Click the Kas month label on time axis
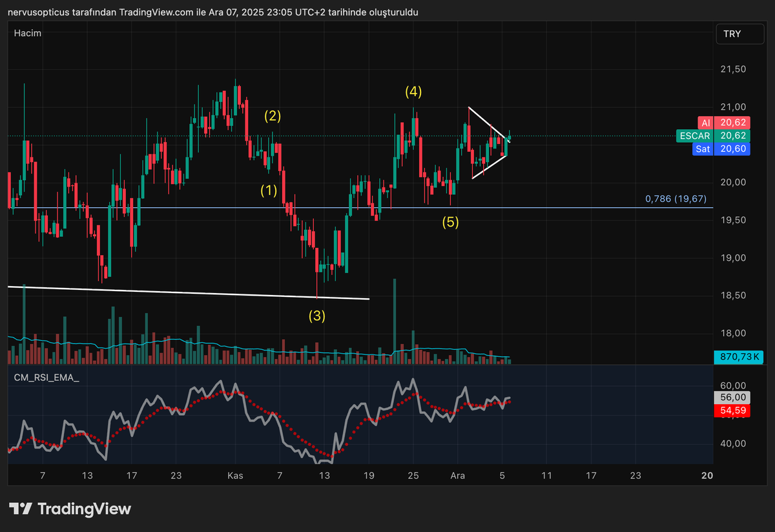The image size is (775, 532). coord(235,476)
